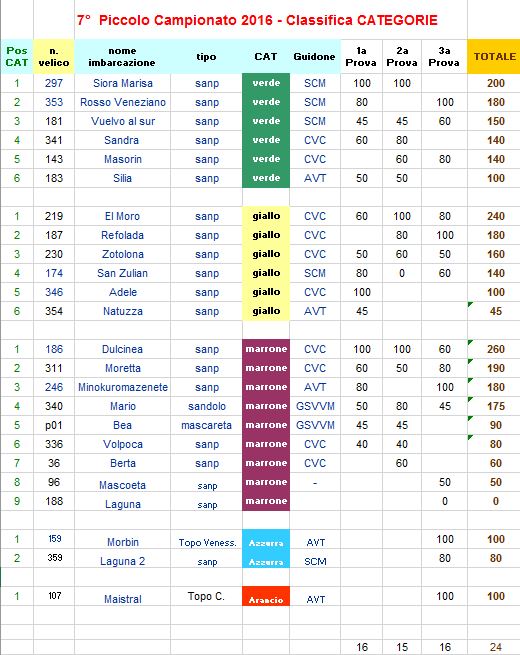Click the total 260 cell for Dulcinea
Viewport: 520px width, 655px height.
(494, 349)
